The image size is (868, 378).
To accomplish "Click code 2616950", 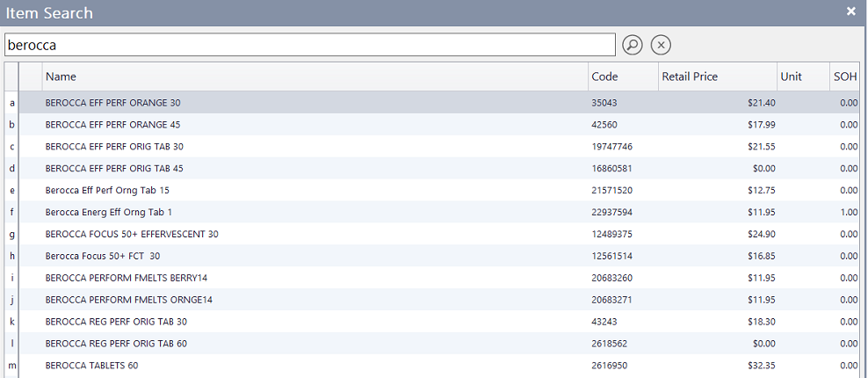I will click(x=609, y=366).
